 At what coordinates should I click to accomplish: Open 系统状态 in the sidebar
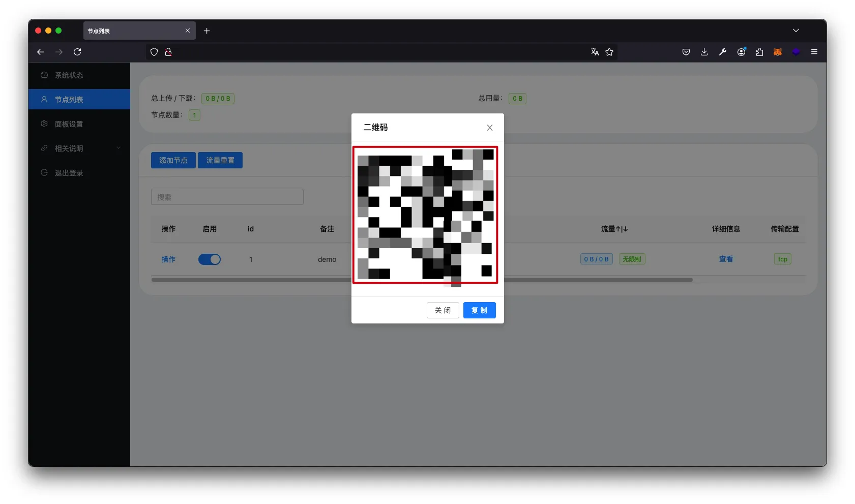coord(69,75)
